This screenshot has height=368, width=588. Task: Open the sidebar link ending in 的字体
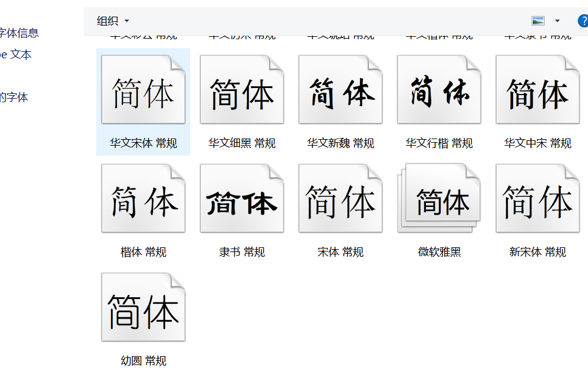coord(14,97)
